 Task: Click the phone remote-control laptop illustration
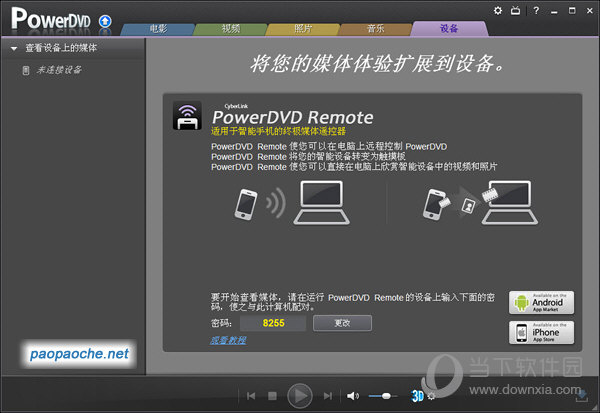coord(292,203)
